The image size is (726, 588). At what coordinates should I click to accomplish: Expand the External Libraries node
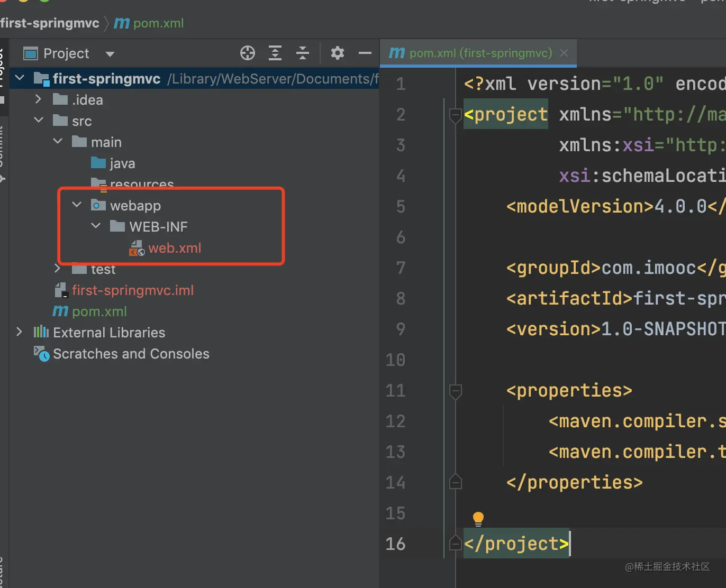(x=19, y=332)
